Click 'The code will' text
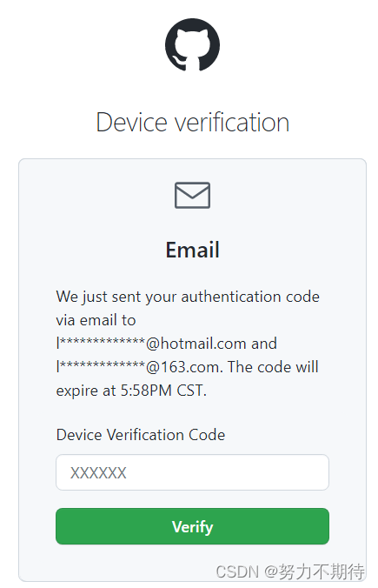This screenshot has width=378, height=588. pos(273,367)
